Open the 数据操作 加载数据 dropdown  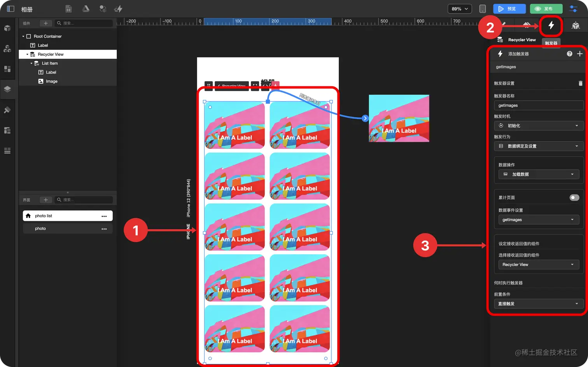tap(539, 174)
